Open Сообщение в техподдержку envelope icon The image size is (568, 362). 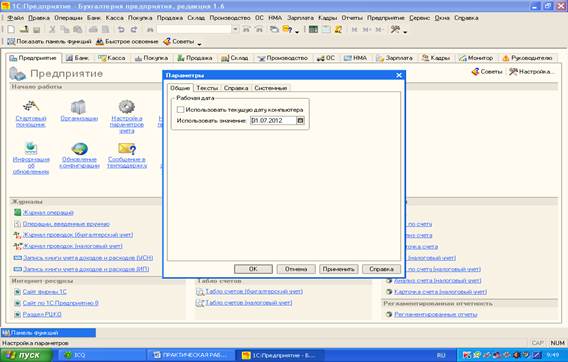(127, 155)
